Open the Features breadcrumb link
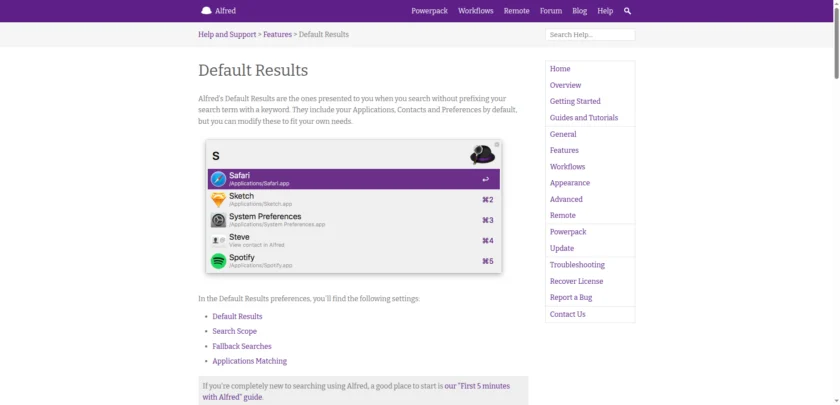Screen dimensions: 840x405 [277, 35]
